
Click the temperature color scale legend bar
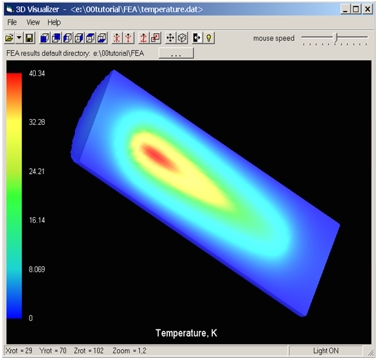pyautogui.click(x=14, y=196)
